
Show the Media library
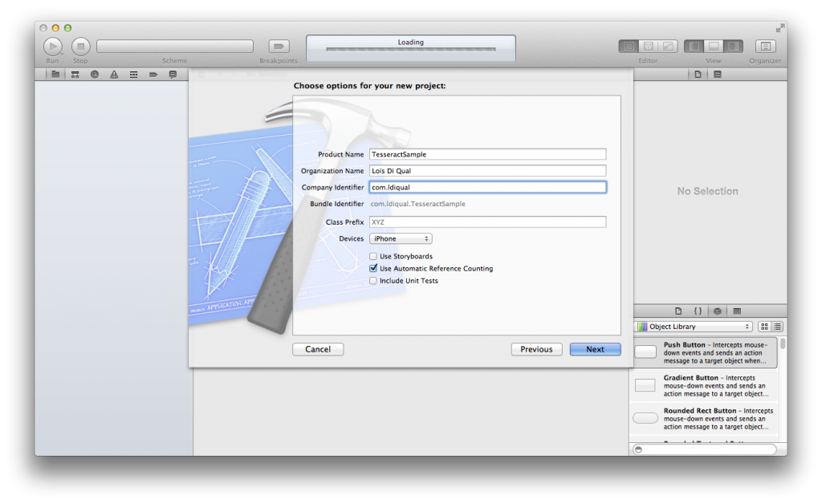coord(737,311)
